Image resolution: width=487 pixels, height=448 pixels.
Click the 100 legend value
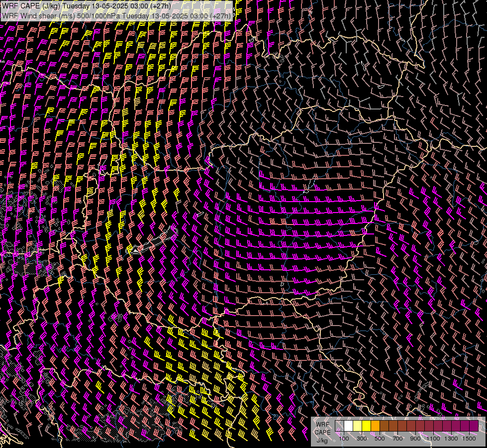tap(344, 439)
